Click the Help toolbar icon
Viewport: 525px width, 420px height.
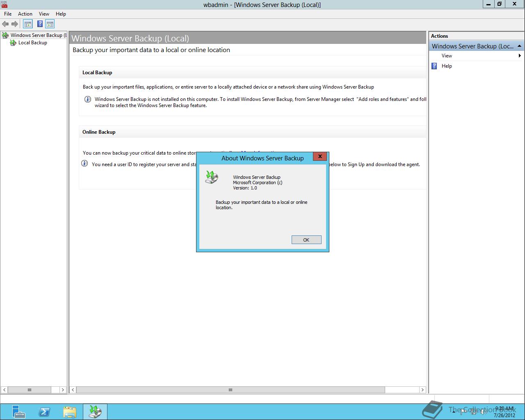pyautogui.click(x=40, y=24)
